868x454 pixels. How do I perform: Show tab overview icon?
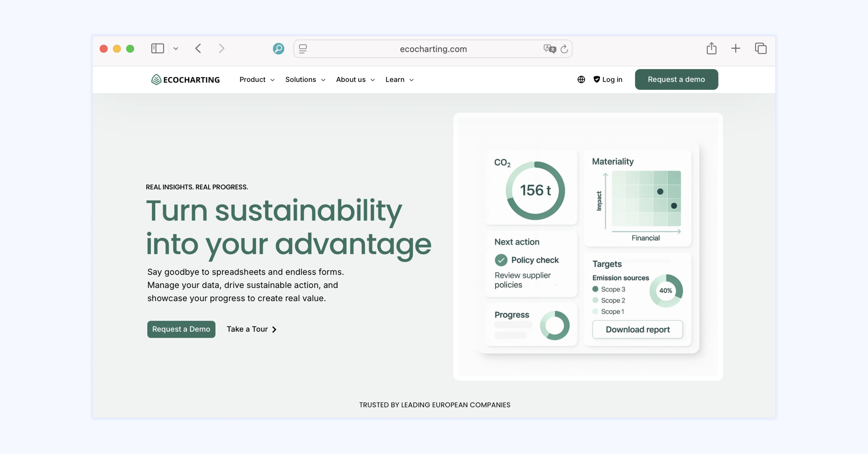pos(761,49)
